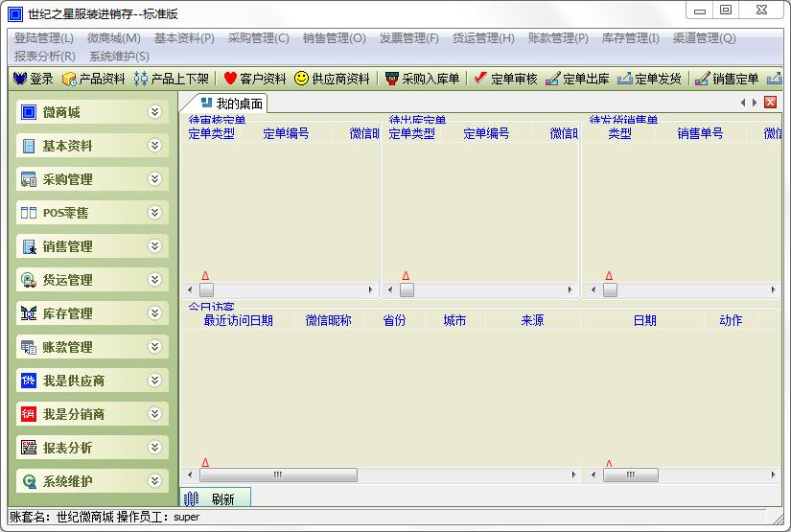The image size is (791, 532).
Task: Open the 微商城(M) menu
Action: pos(113,37)
